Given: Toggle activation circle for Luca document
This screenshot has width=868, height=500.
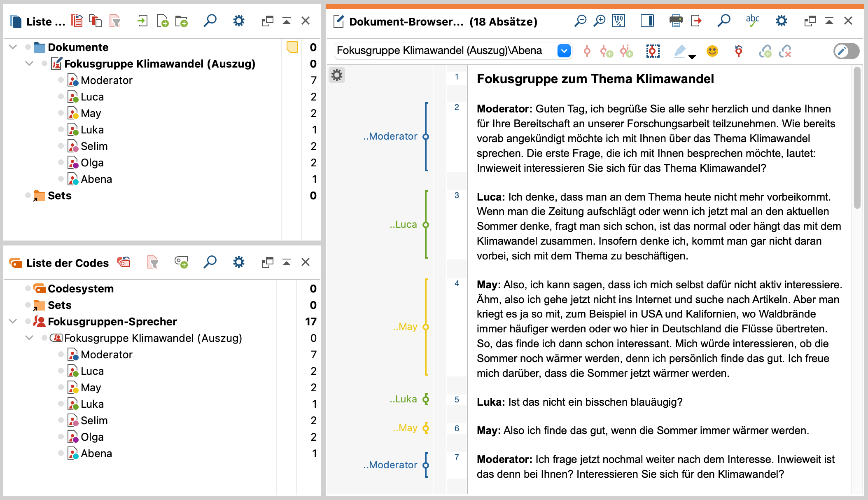Looking at the screenshot, I should [x=61, y=97].
